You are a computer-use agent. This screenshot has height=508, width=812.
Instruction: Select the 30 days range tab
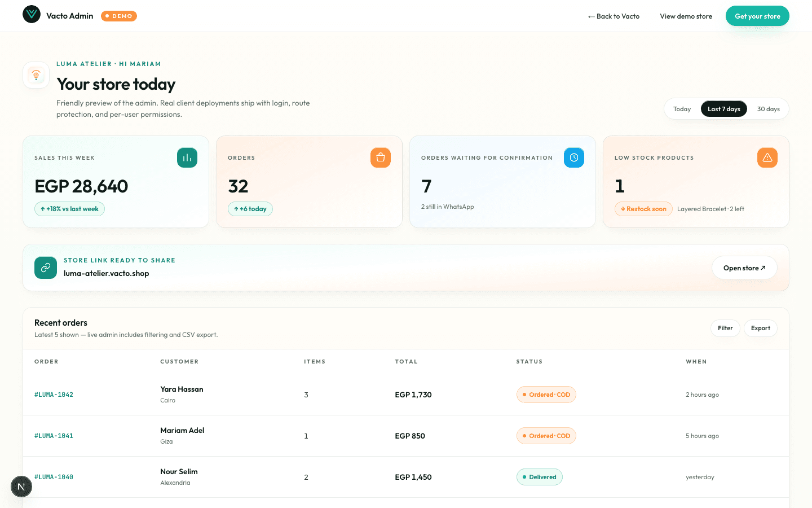pyautogui.click(x=768, y=109)
